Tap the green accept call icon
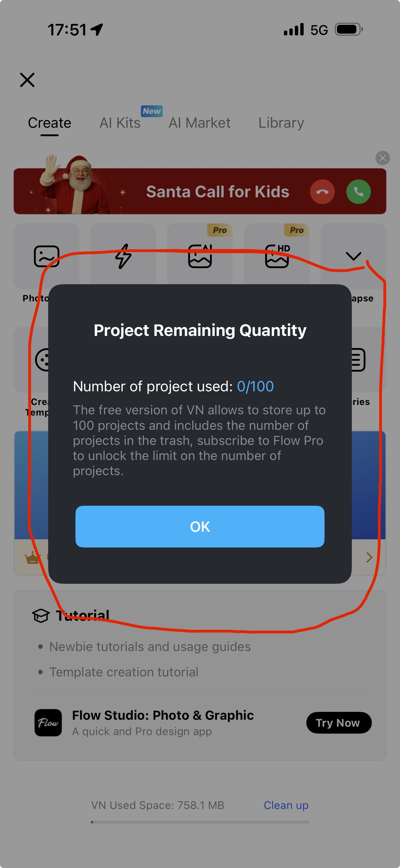The height and width of the screenshot is (868, 400). [358, 192]
